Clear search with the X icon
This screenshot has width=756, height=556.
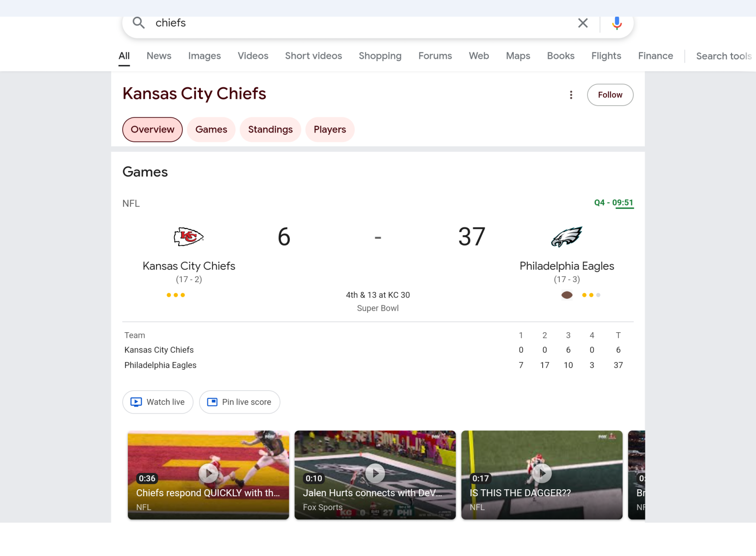(x=583, y=23)
